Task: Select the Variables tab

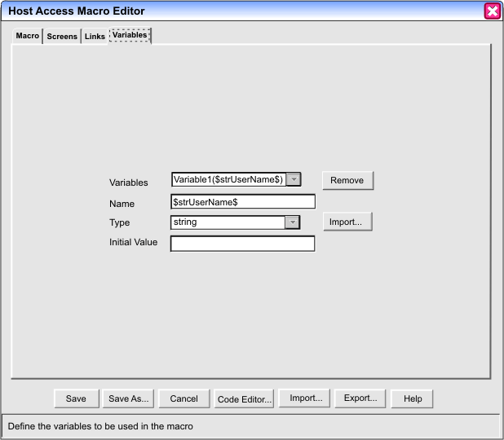Action: tap(130, 35)
